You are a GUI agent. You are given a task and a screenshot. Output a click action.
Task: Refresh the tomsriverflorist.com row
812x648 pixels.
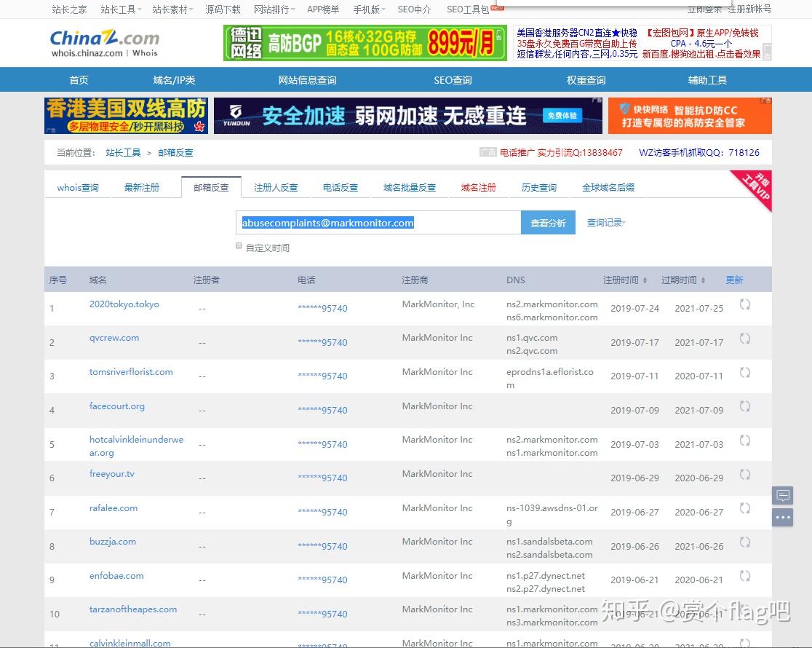[x=744, y=372]
